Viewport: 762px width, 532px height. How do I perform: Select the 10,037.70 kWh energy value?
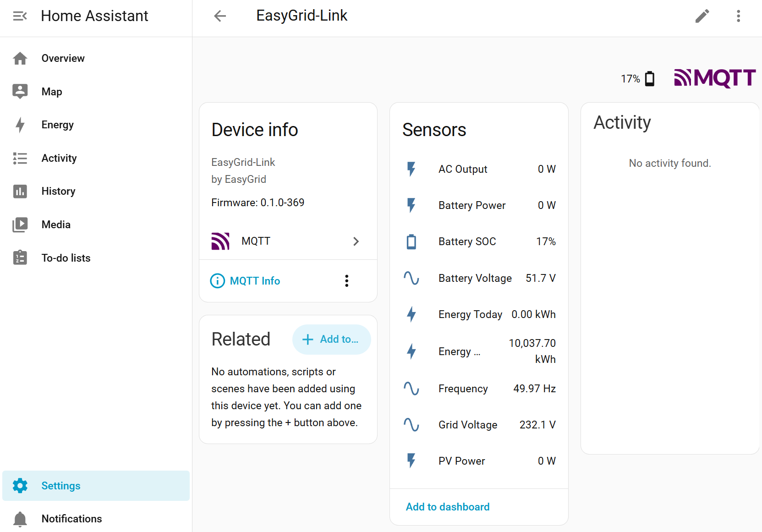click(x=532, y=351)
